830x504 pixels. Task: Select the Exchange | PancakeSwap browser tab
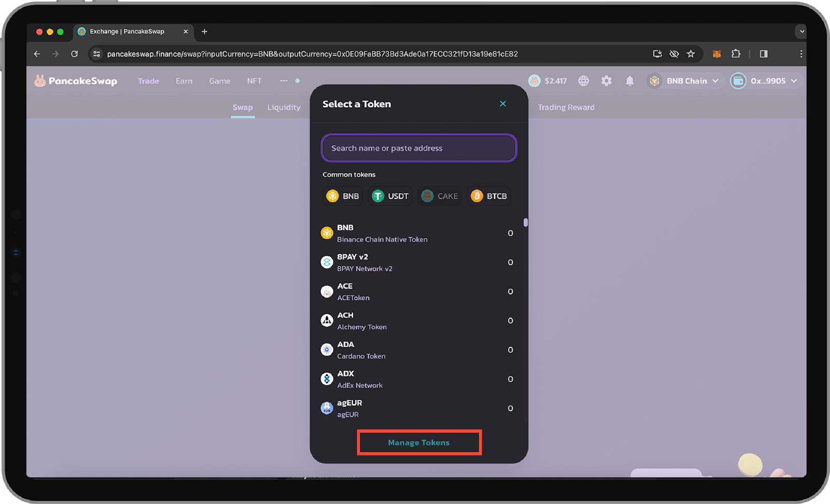tap(133, 32)
